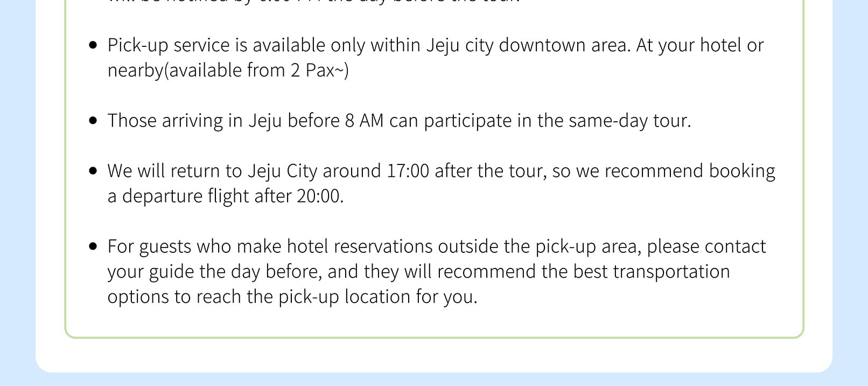Click "pick-up location for you" text
The width and height of the screenshot is (868, 386).
click(377, 297)
